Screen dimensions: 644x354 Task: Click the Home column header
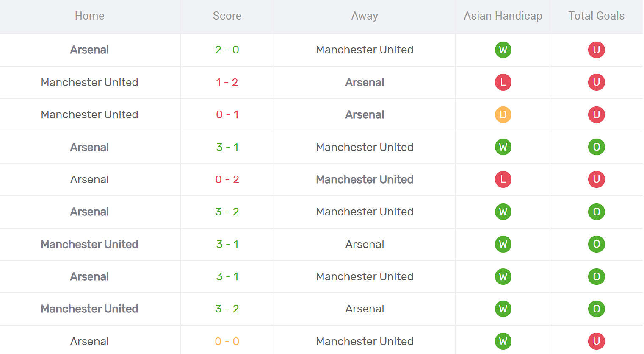89,16
